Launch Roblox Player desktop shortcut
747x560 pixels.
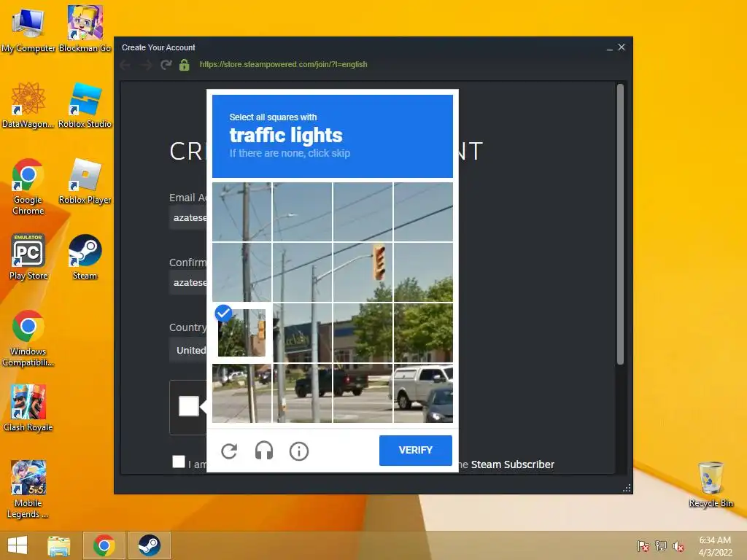85,182
